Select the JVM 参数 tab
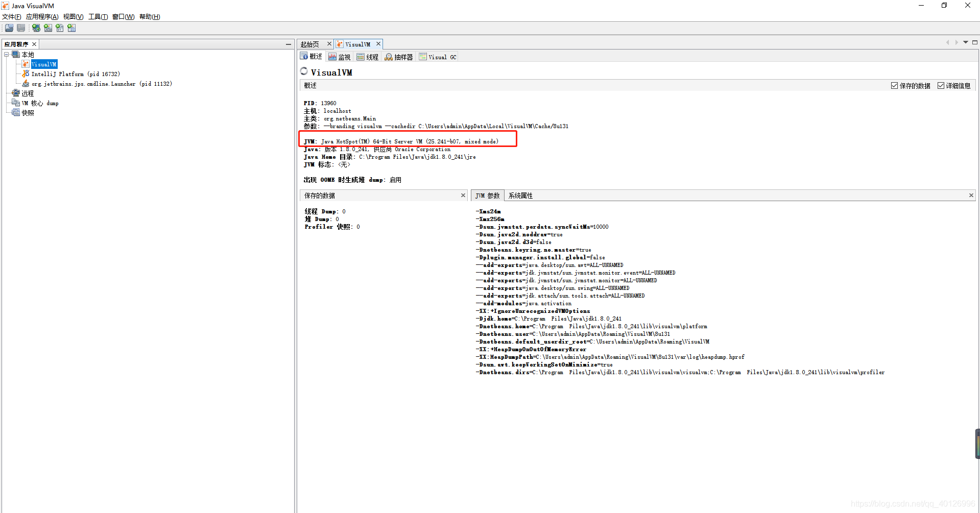Image resolution: width=980 pixels, height=513 pixels. (488, 196)
